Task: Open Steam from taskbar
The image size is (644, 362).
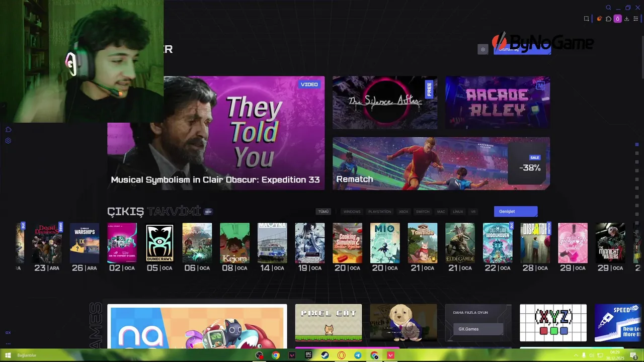Action: (x=325, y=355)
